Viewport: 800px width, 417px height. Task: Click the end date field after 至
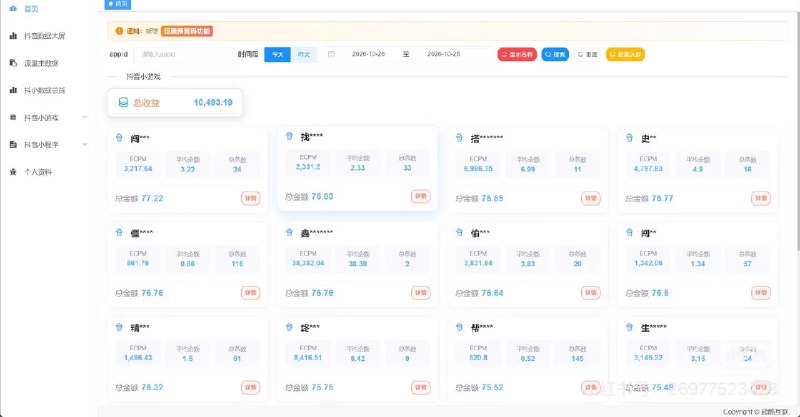click(x=443, y=54)
